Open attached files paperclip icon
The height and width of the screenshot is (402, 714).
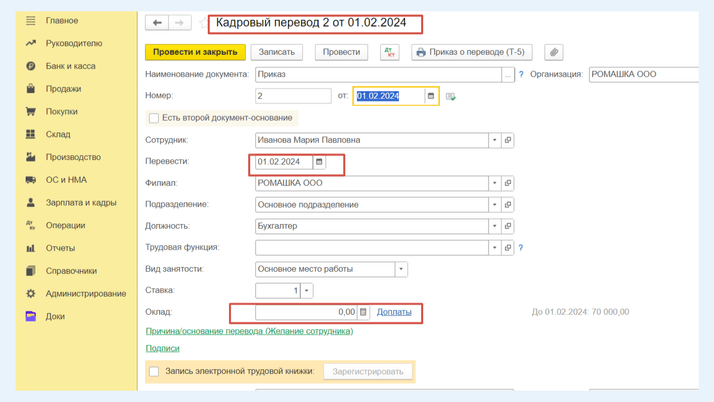(554, 52)
